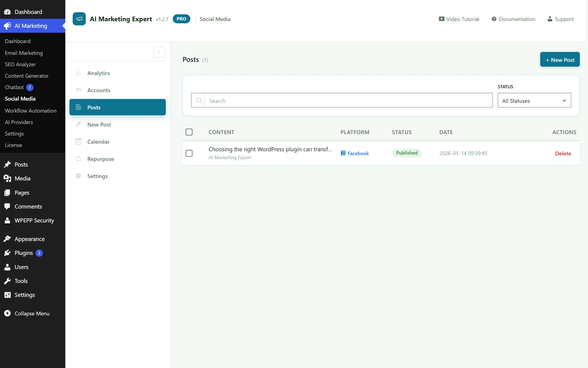Image resolution: width=588 pixels, height=368 pixels.
Task: Click the Chatbot notification badge
Action: (30, 87)
